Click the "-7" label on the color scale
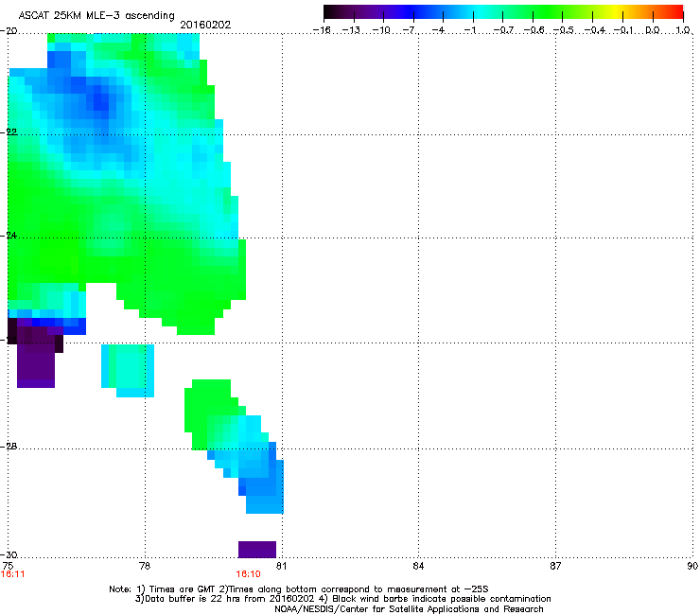This screenshot has width=700, height=615. [411, 30]
